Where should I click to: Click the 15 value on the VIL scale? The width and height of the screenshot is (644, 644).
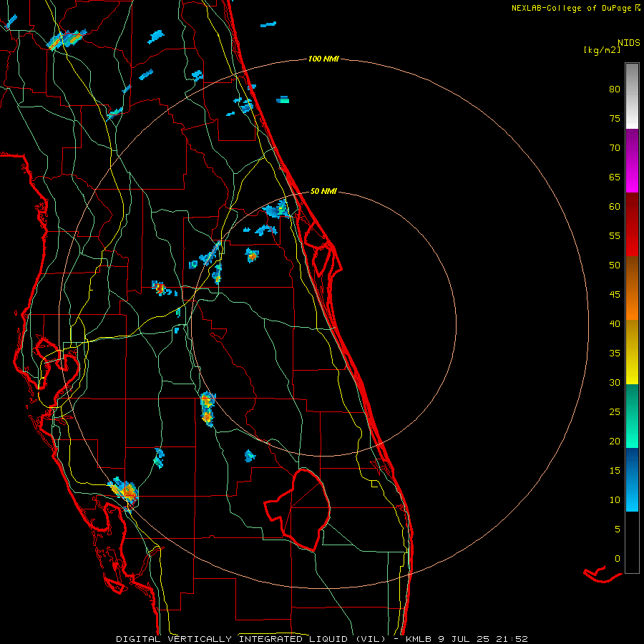tap(615, 471)
